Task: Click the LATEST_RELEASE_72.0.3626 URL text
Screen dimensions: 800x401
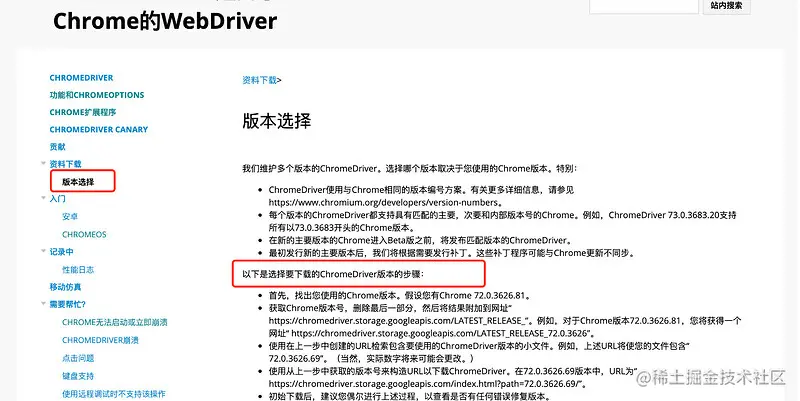Action: point(439,333)
